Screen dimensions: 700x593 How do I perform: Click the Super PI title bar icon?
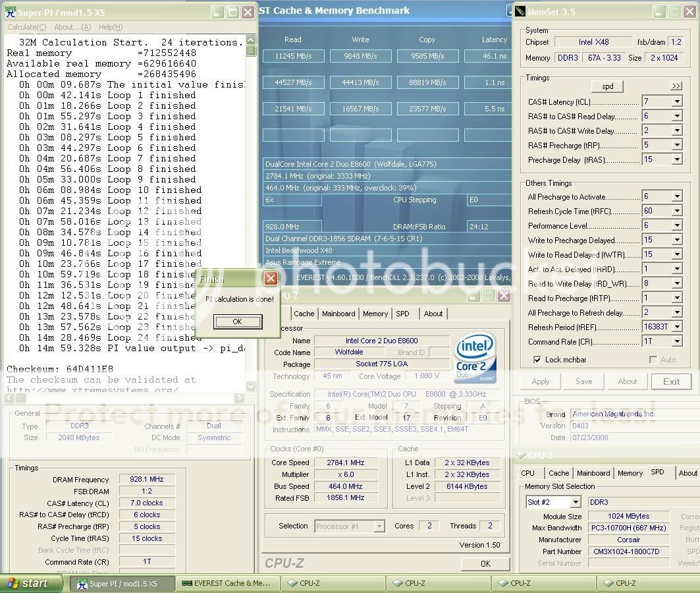[10, 12]
